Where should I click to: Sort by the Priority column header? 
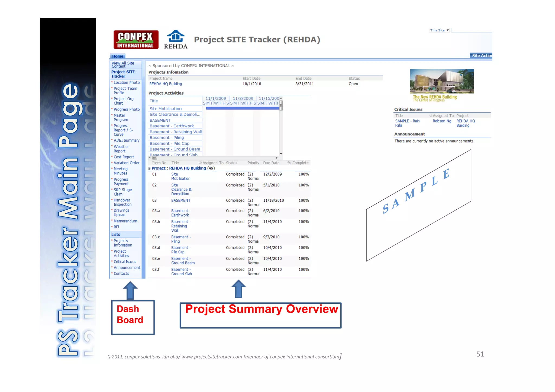click(x=253, y=163)
